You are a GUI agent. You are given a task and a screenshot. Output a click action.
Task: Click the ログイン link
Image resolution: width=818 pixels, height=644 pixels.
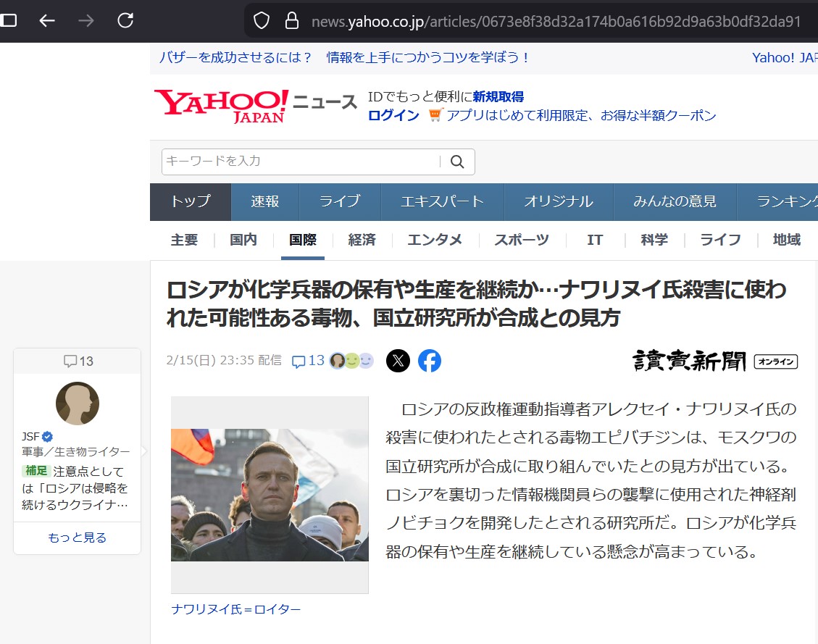click(x=393, y=115)
